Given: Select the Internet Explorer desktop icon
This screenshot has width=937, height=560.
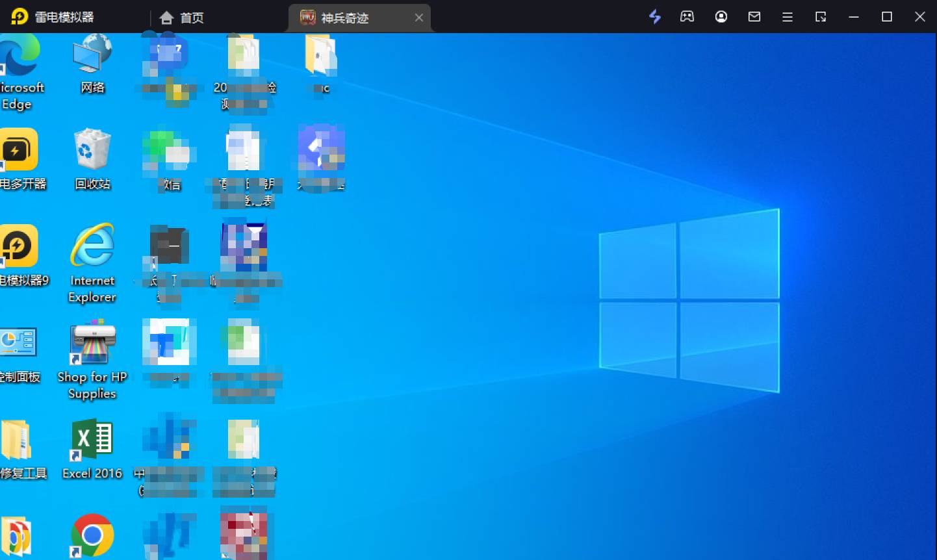Looking at the screenshot, I should click(92, 263).
